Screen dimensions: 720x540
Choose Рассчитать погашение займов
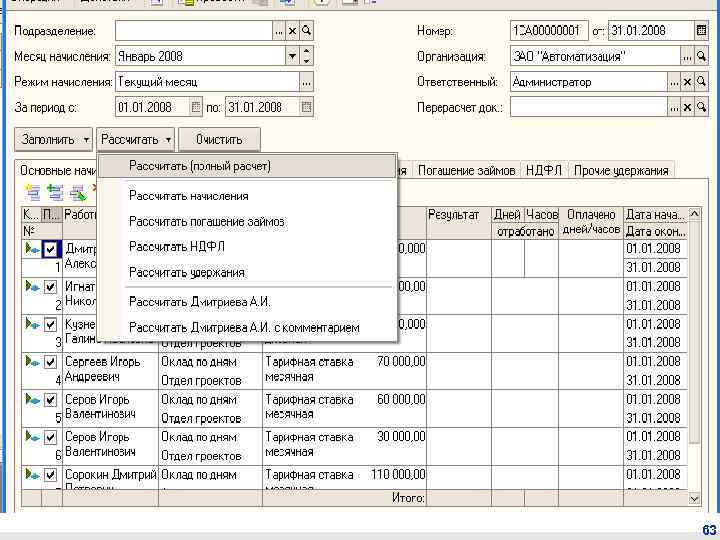pyautogui.click(x=248, y=222)
